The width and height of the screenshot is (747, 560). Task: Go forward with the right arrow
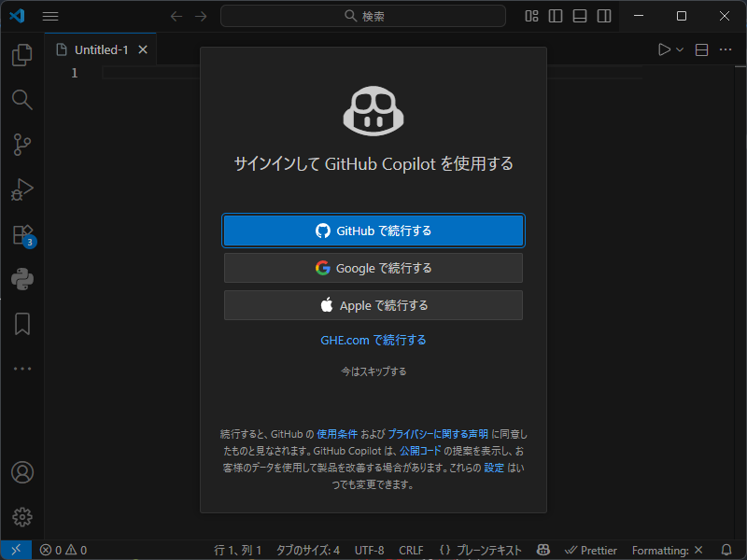[x=201, y=16]
